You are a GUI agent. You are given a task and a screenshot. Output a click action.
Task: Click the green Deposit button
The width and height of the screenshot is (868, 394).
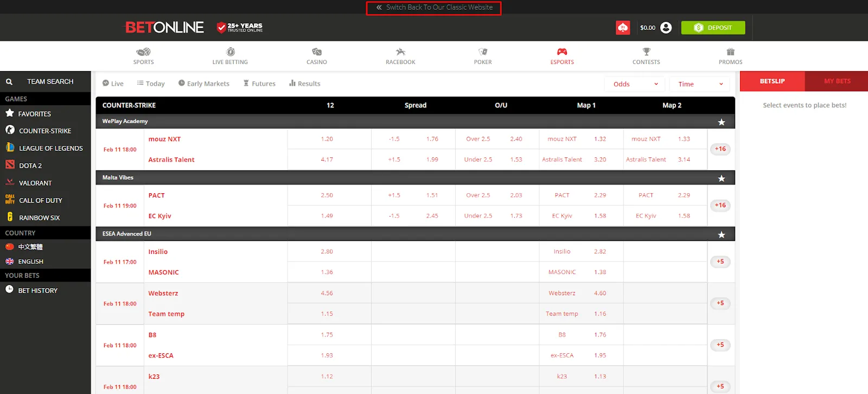pyautogui.click(x=713, y=28)
